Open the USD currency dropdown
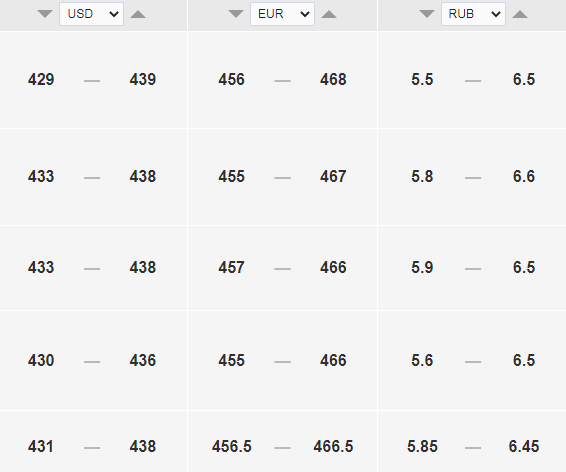Viewport: 566px width, 472px height. coord(91,14)
